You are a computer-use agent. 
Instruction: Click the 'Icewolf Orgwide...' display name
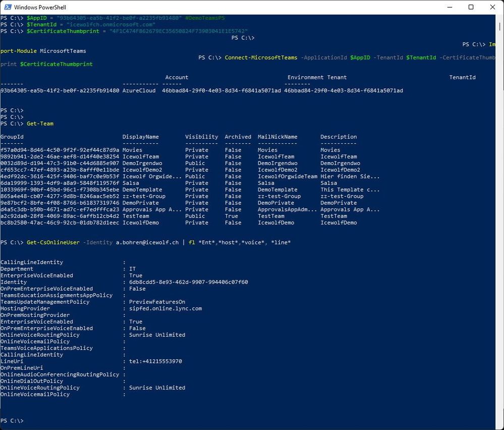click(152, 176)
